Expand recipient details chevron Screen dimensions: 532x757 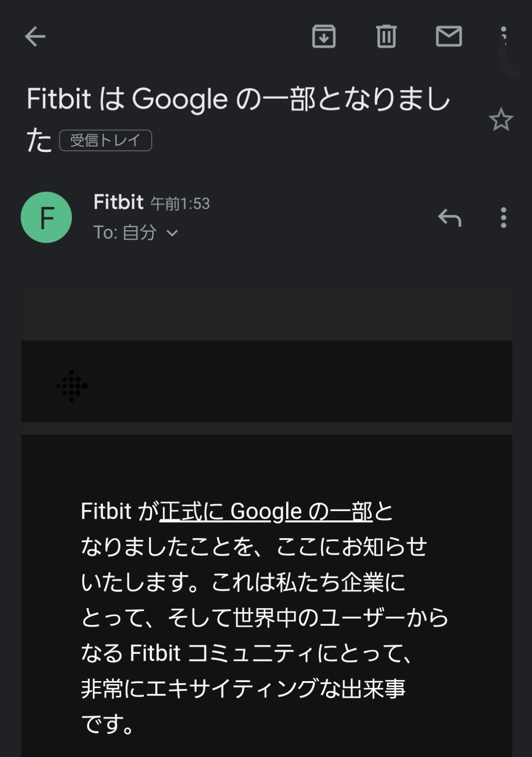point(172,233)
